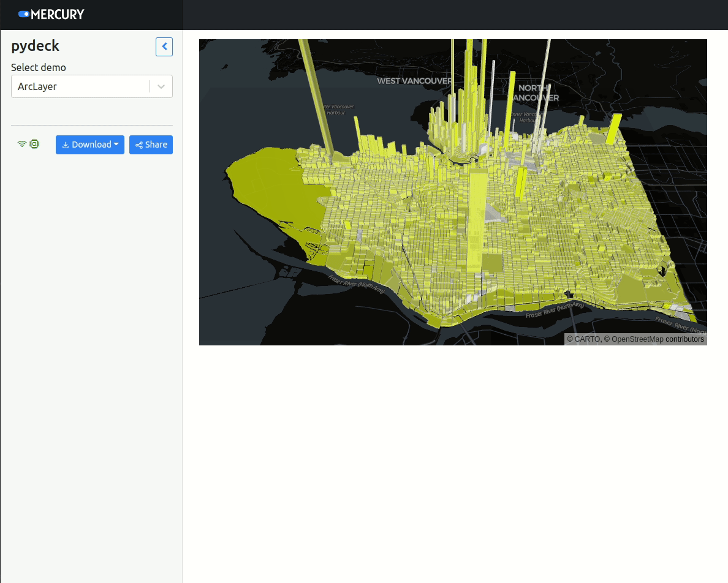Click the NORTH VANCOUVER map label
The height and width of the screenshot is (583, 728).
[534, 92]
